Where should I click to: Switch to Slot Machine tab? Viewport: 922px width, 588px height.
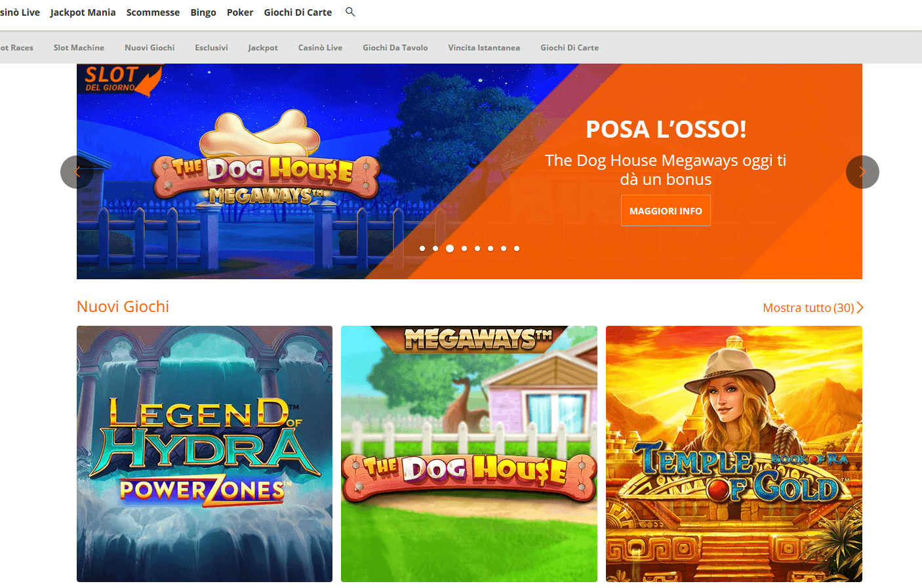(79, 48)
